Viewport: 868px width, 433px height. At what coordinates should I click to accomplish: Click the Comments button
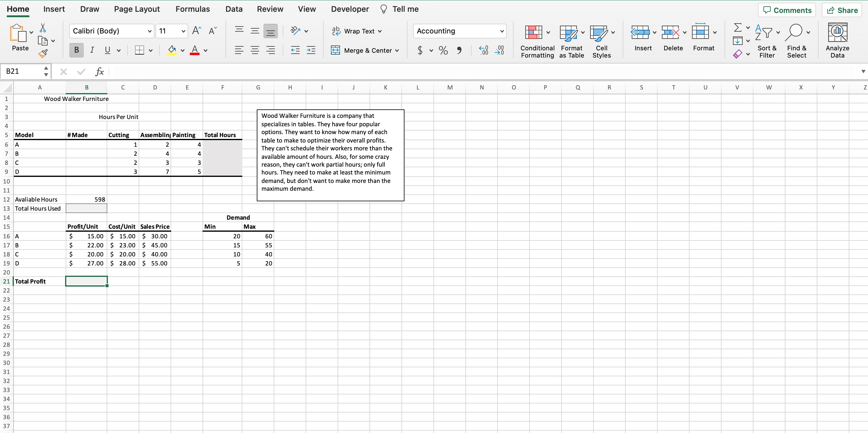point(787,10)
